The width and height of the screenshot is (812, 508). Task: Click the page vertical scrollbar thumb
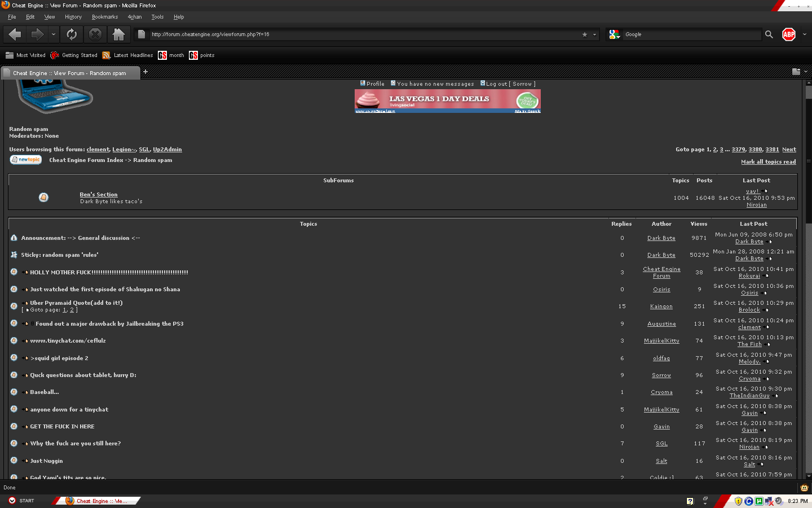coord(808,152)
